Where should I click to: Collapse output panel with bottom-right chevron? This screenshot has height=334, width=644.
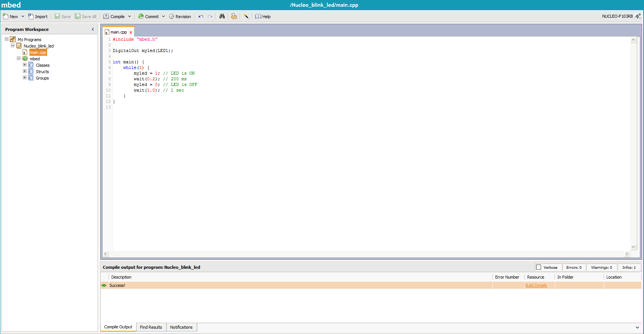point(637,327)
